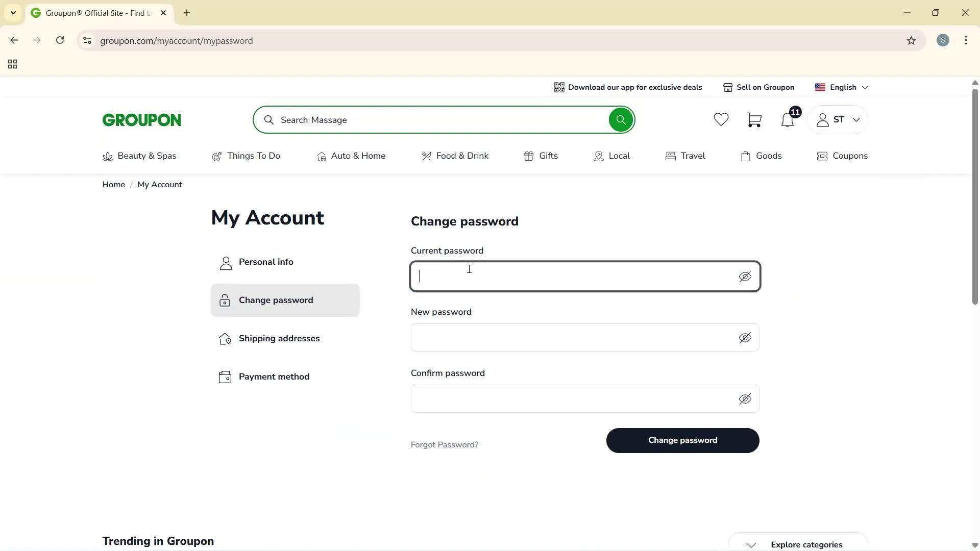Screen dimensions: 980x551
Task: Click the Shipping addresses house icon
Action: pos(225,338)
